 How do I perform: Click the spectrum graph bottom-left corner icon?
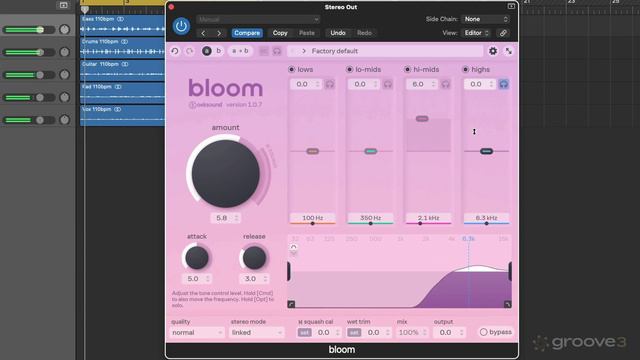[291, 304]
